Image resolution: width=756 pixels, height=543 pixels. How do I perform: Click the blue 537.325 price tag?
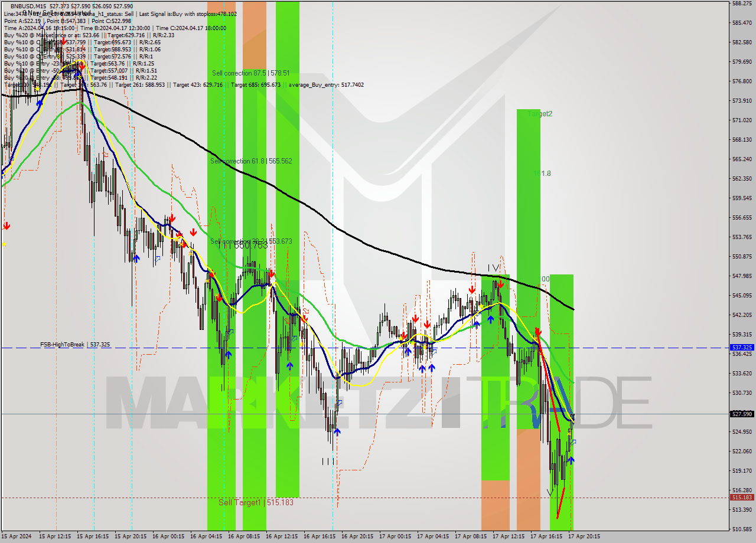tap(742, 348)
